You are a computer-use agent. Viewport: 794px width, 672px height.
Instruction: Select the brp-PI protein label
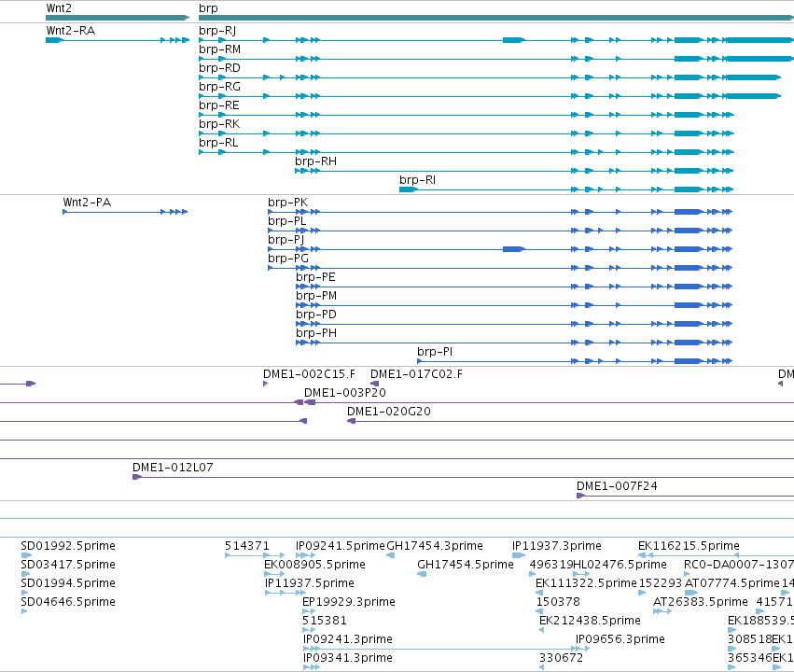[x=435, y=352]
